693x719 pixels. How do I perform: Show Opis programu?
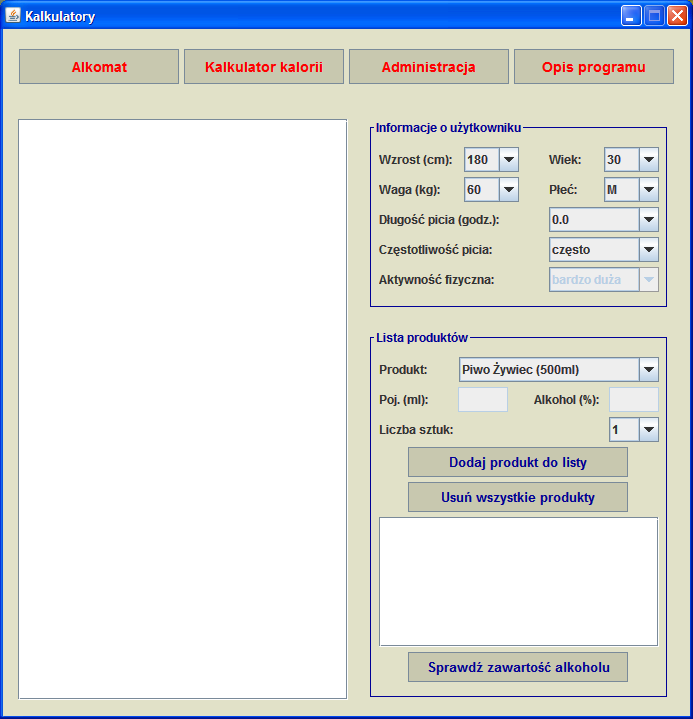[593, 67]
